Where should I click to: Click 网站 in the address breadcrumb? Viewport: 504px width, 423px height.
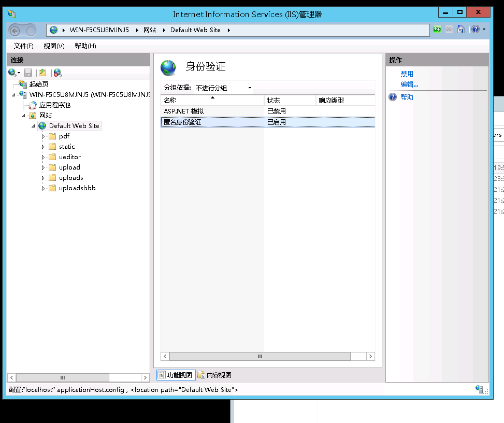click(150, 30)
